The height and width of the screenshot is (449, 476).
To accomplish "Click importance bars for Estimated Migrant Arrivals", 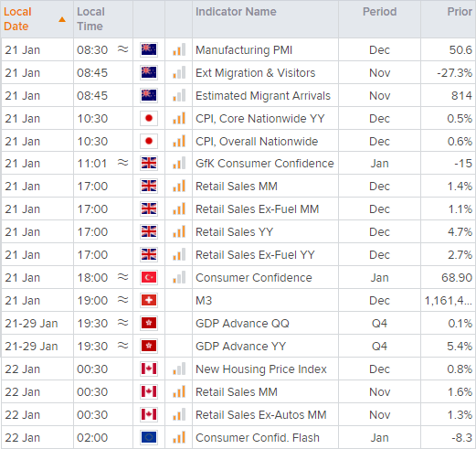I will [179, 95].
